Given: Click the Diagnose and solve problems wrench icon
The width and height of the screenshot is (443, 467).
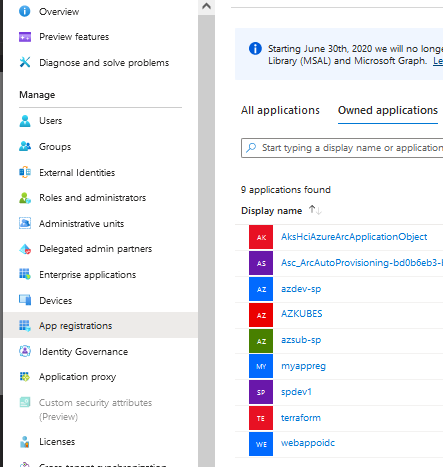Looking at the screenshot, I should (25, 62).
